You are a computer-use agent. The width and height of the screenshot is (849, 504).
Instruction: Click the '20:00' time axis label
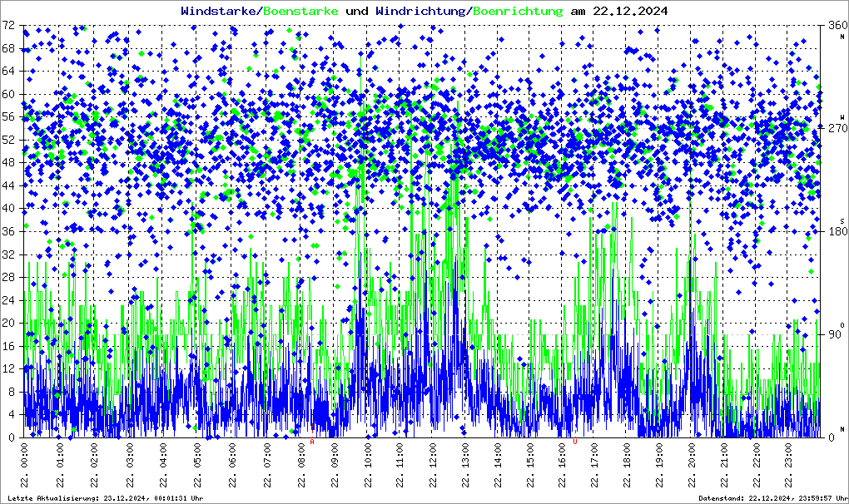692,454
